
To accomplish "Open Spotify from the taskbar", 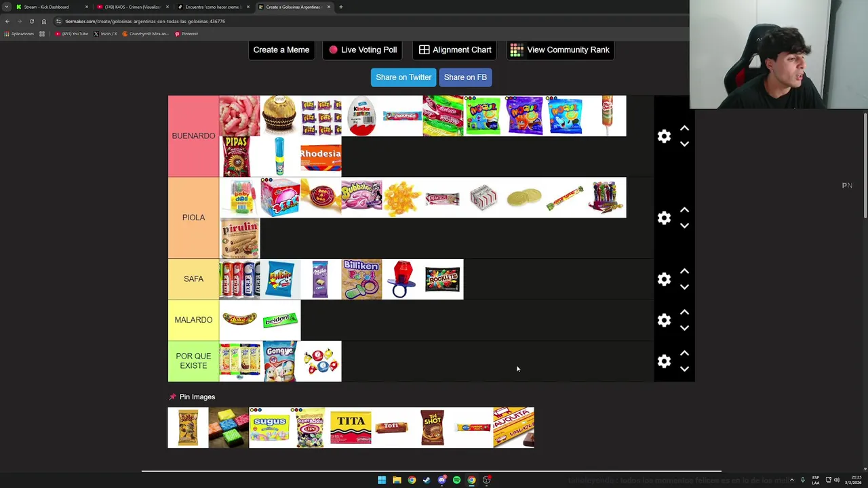I will 456,480.
